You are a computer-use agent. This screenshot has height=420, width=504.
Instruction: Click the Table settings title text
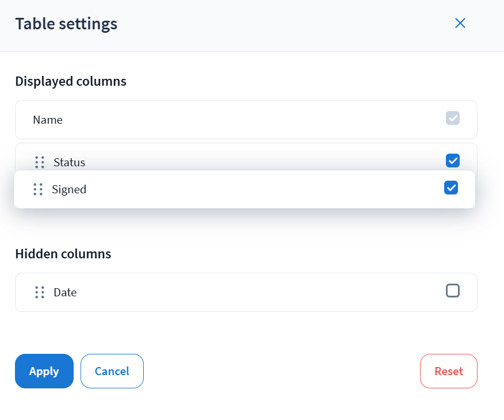tap(66, 24)
